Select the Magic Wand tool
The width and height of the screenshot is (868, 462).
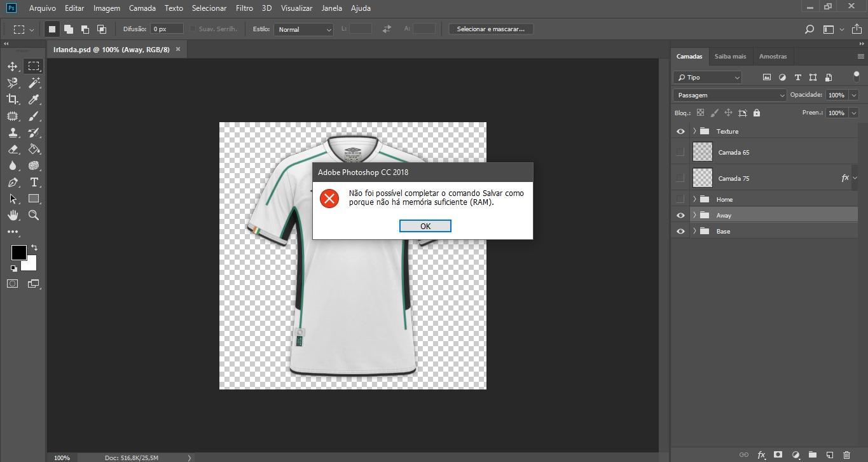[x=34, y=83]
